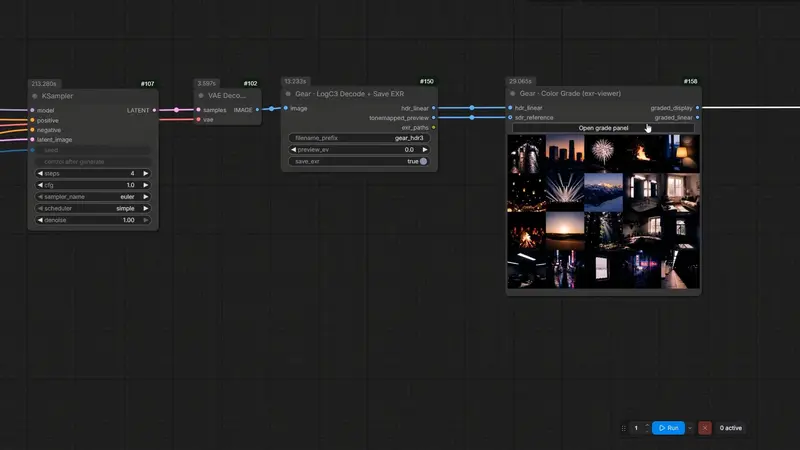
Task: Open the scheduler simple selector
Action: 92,208
